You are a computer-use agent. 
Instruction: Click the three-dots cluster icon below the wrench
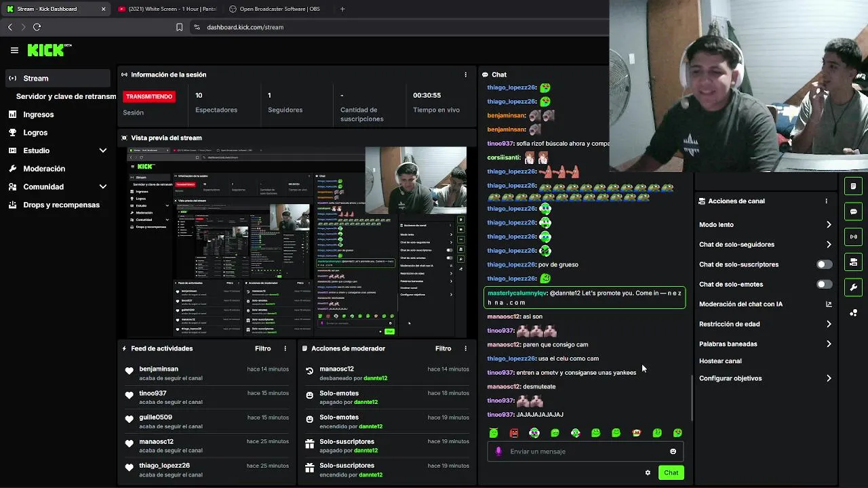pyautogui.click(x=853, y=312)
